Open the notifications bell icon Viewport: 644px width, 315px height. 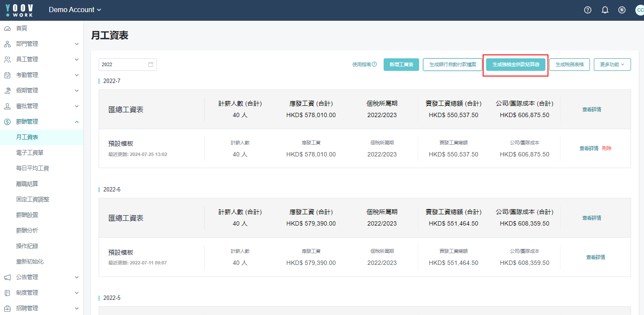tap(605, 10)
